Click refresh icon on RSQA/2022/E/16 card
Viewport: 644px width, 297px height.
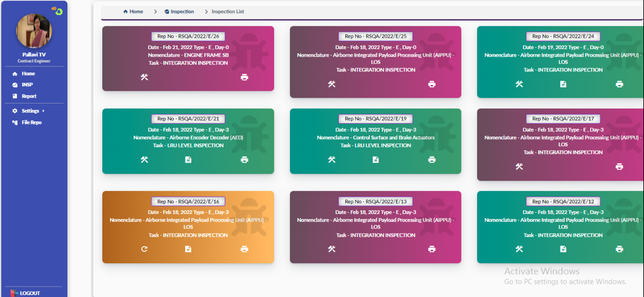[x=144, y=249]
